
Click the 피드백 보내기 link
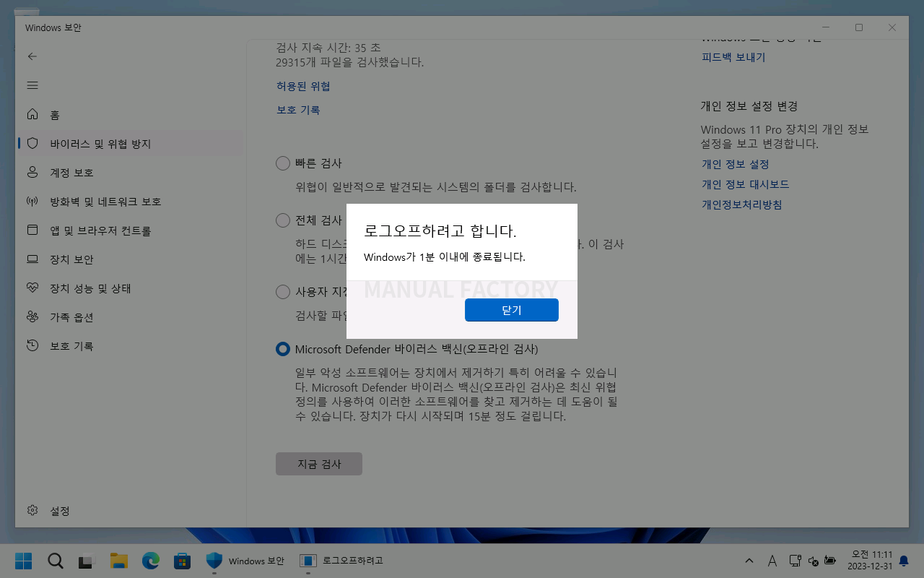[x=733, y=57]
